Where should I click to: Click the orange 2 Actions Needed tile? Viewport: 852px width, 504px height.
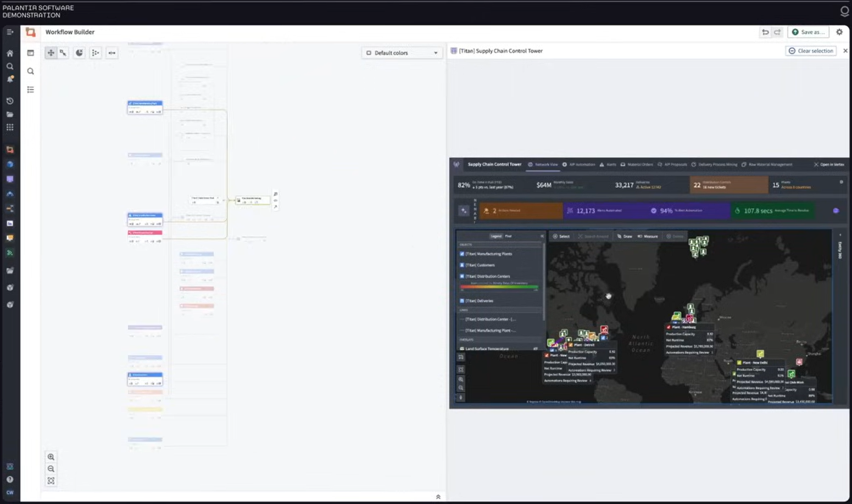pos(521,210)
